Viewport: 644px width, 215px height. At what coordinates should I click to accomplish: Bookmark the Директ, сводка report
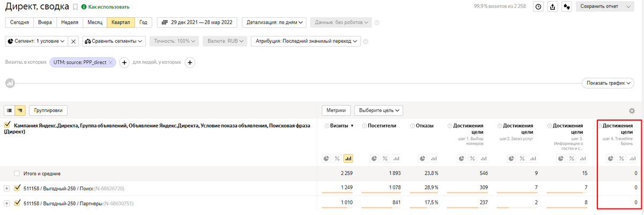coord(75,7)
